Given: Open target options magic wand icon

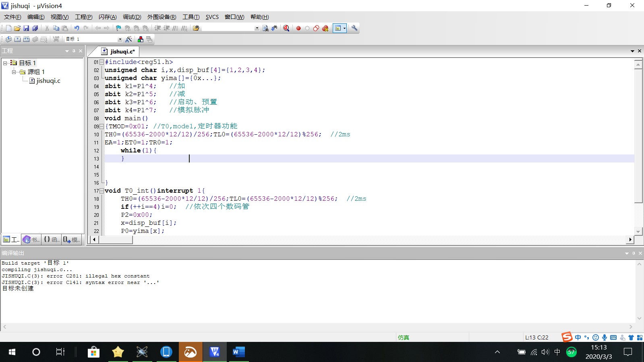Looking at the screenshot, I should click(x=128, y=39).
